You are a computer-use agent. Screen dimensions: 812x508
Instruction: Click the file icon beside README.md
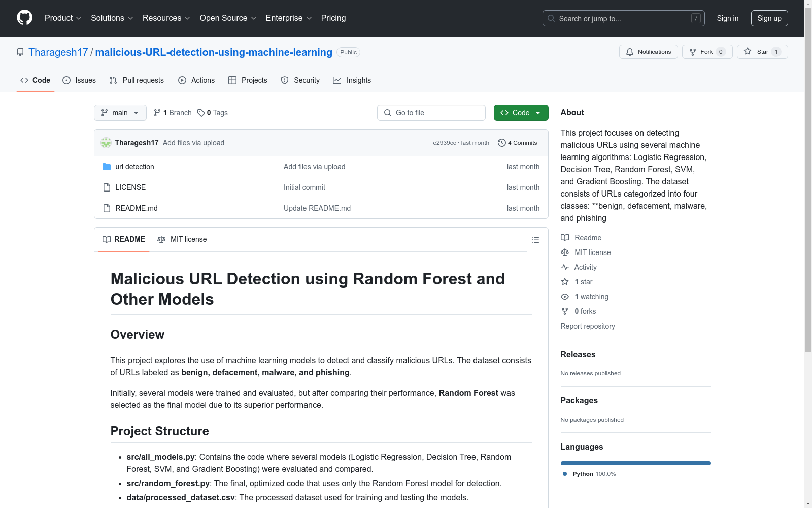click(107, 208)
